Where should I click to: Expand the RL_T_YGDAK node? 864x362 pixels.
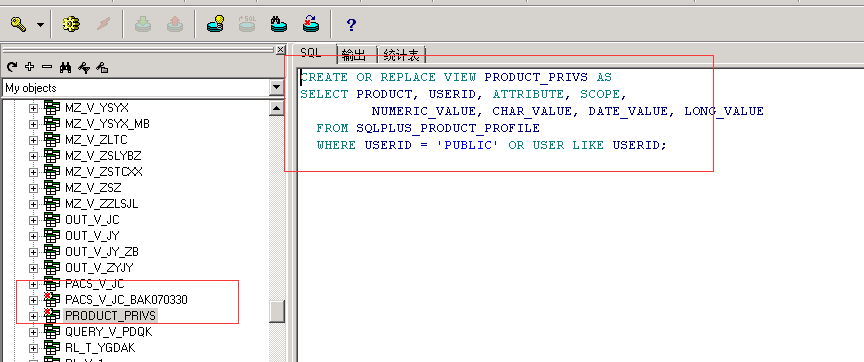click(x=34, y=348)
